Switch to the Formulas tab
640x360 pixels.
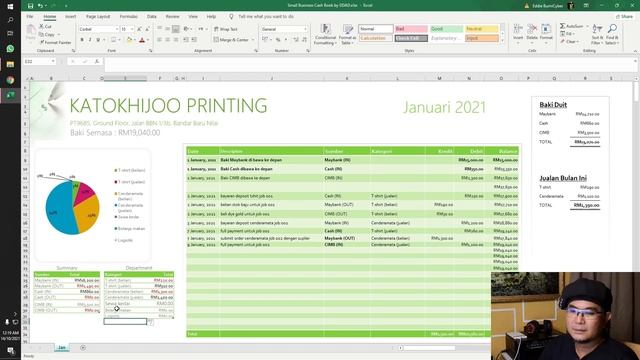(129, 17)
